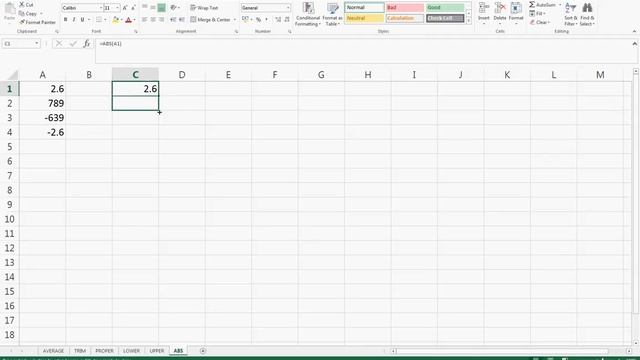Click the Decrease Indent icon

(x=173, y=20)
